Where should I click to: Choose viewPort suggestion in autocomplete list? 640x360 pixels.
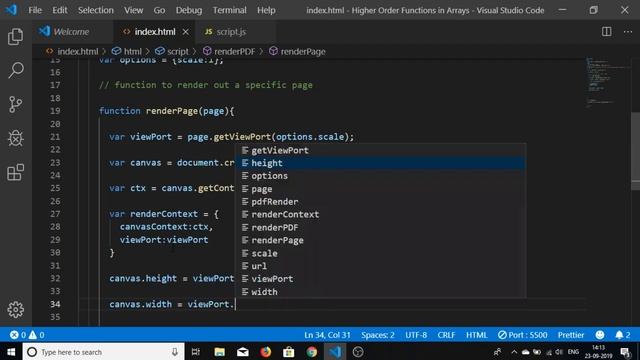click(x=381, y=279)
